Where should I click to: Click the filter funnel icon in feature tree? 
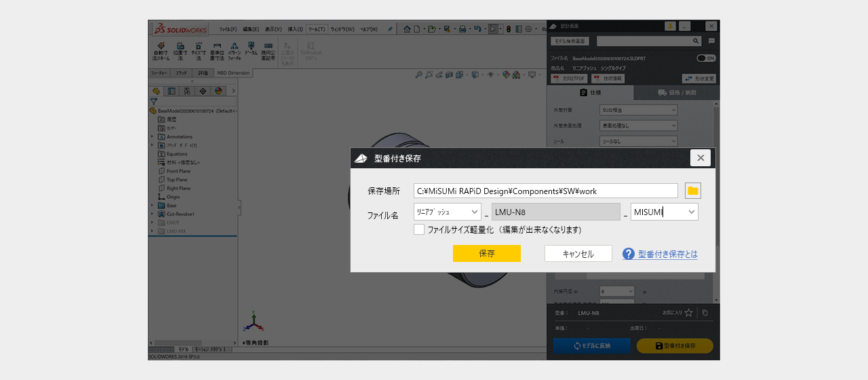click(154, 101)
